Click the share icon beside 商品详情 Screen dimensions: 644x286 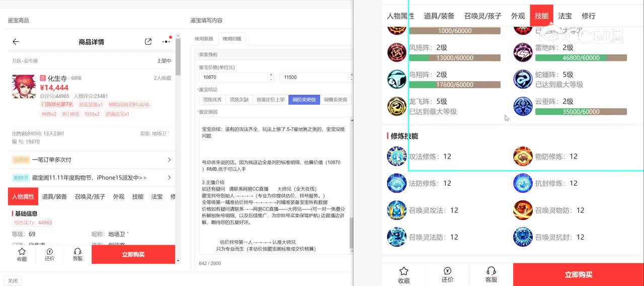(x=148, y=42)
